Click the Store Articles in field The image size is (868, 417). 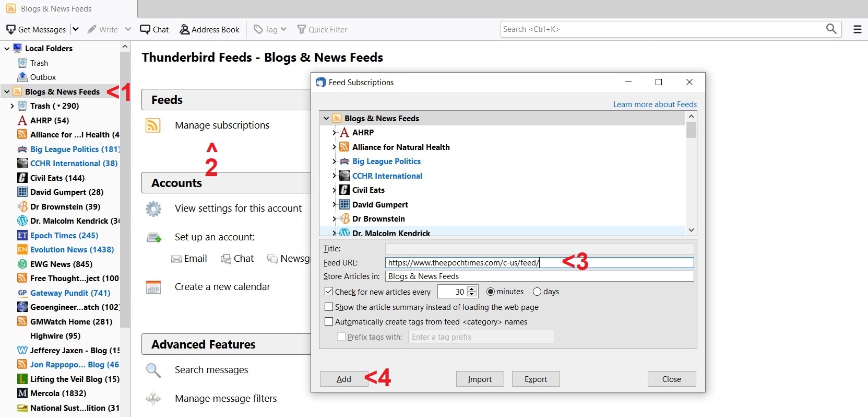540,276
